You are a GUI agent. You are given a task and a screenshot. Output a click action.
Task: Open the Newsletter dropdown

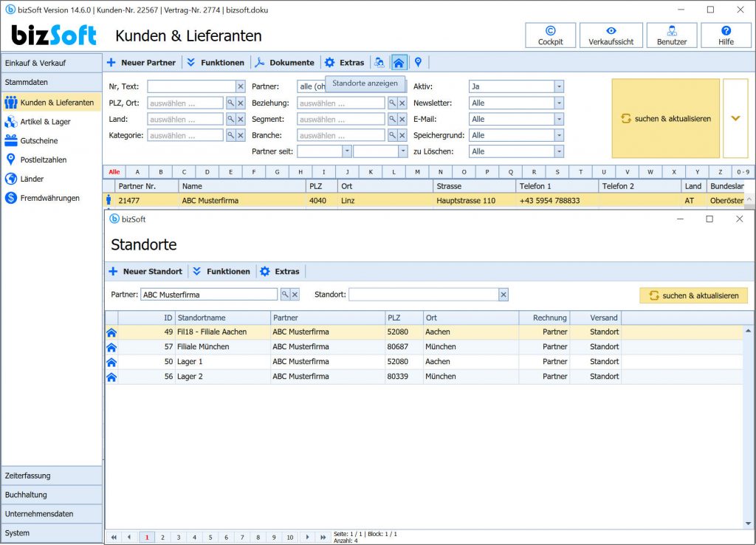559,103
